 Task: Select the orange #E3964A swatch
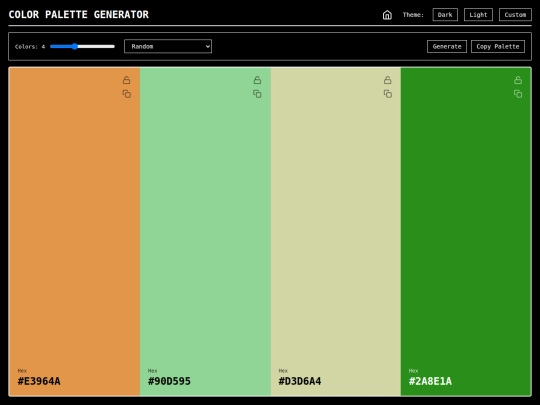[x=74, y=231]
